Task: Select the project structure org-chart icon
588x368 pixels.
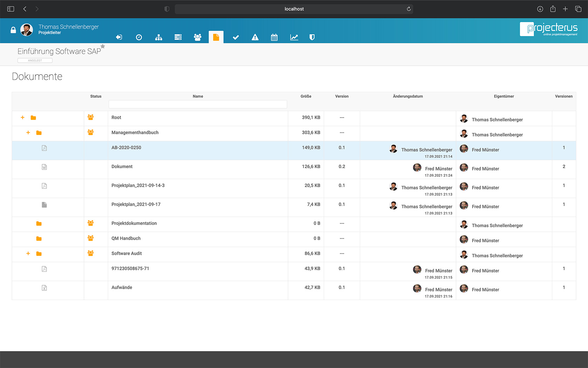Action: click(159, 37)
